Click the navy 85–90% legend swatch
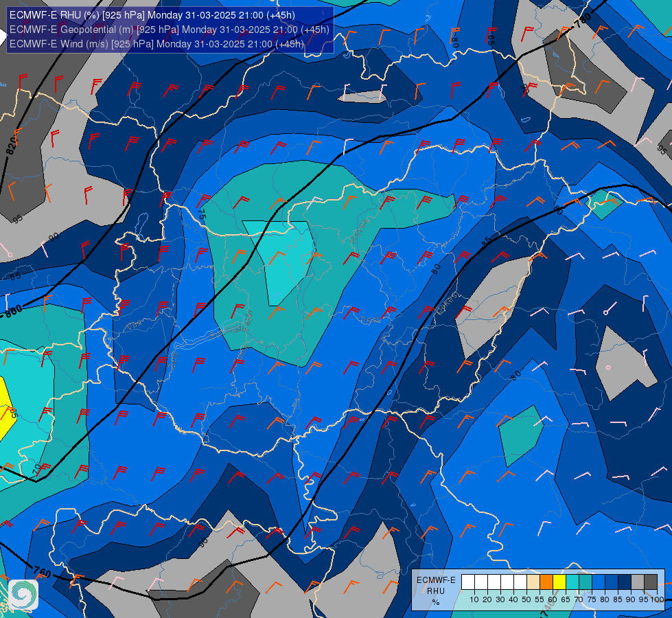The width and height of the screenshot is (672, 618). coord(625,582)
